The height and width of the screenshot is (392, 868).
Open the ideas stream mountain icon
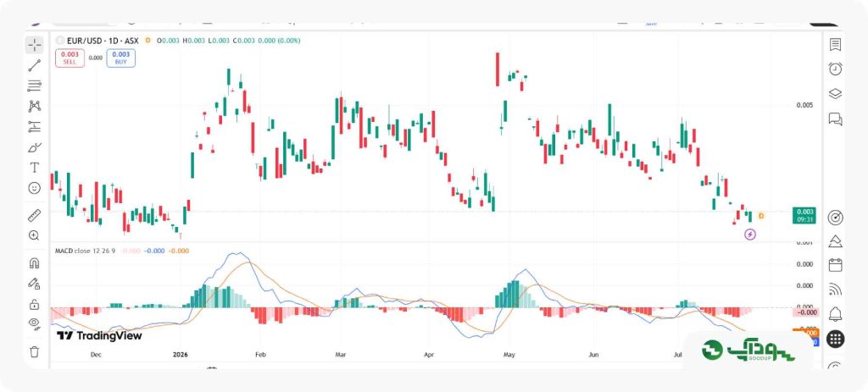click(x=835, y=241)
